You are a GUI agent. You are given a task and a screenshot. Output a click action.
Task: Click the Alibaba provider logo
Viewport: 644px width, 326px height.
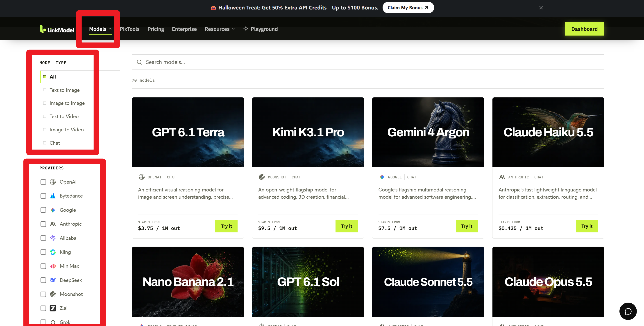point(53,238)
